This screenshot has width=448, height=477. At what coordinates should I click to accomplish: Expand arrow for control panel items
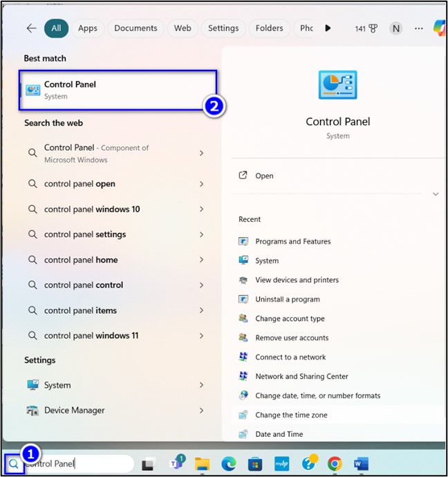click(201, 310)
